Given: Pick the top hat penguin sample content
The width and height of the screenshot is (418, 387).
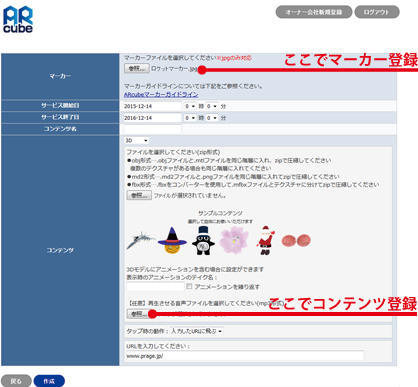Looking at the screenshot, I should (203, 240).
